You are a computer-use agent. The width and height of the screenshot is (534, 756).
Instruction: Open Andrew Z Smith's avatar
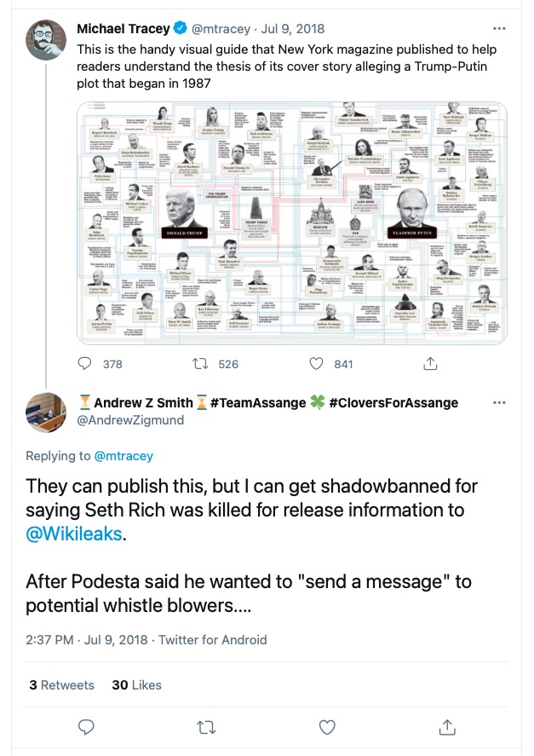click(46, 413)
